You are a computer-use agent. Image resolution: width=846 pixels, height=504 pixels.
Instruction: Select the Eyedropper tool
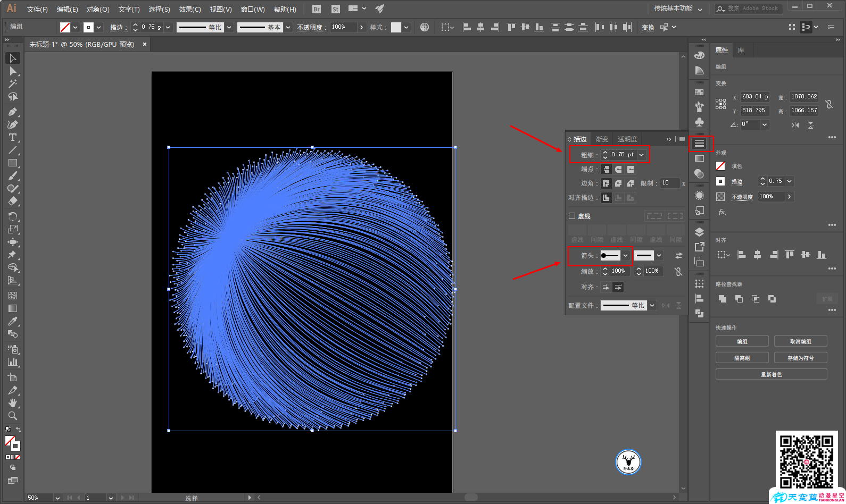(x=13, y=321)
